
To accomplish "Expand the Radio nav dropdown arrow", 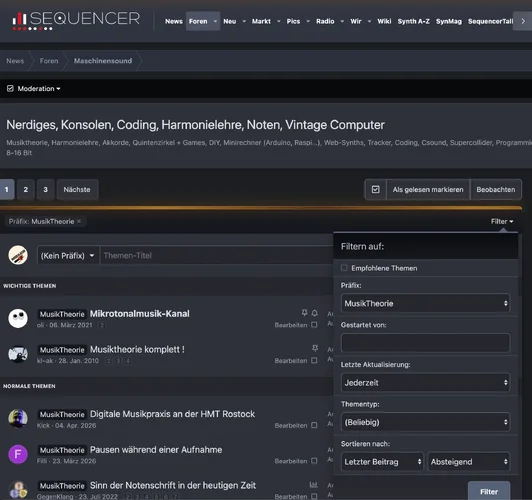I will [x=342, y=21].
